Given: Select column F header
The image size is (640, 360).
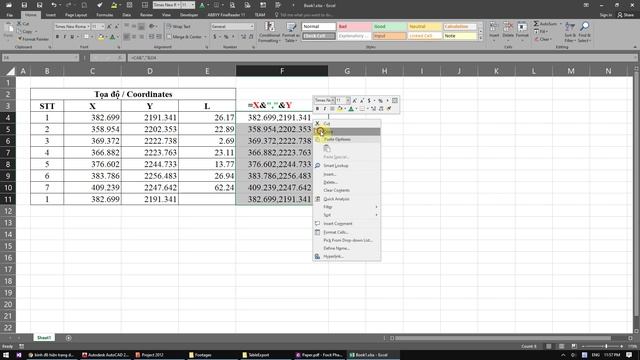Looking at the screenshot, I should 282,71.
